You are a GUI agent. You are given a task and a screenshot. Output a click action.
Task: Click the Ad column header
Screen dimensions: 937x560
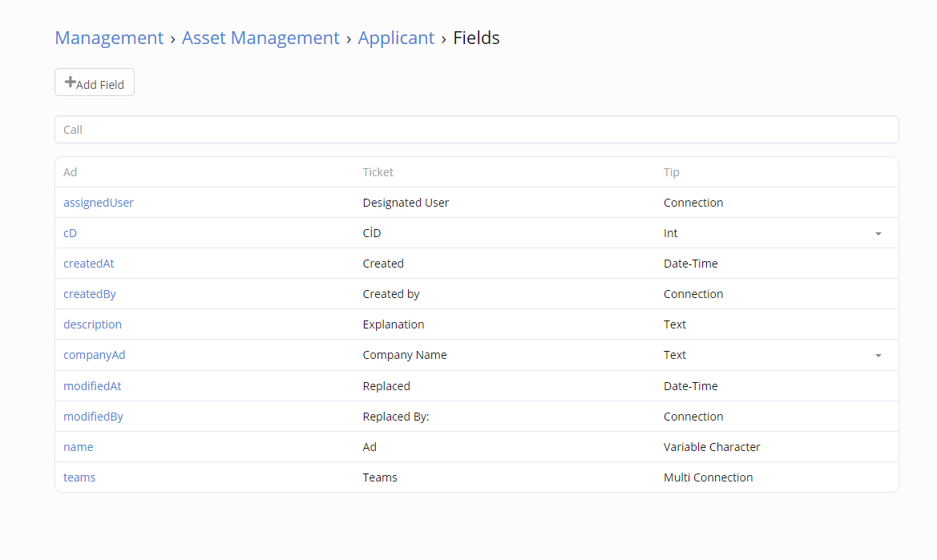(x=71, y=172)
